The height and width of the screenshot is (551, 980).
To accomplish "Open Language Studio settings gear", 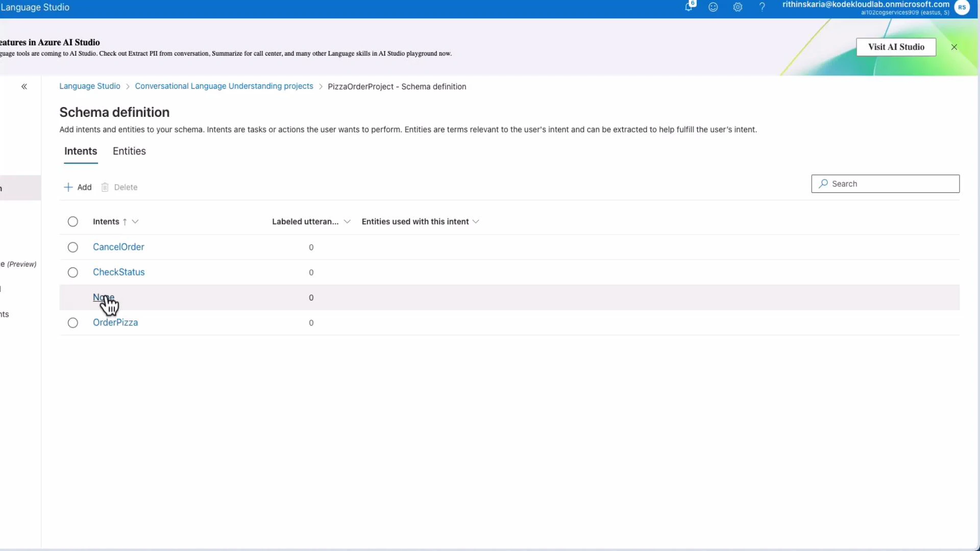I will coord(738,7).
